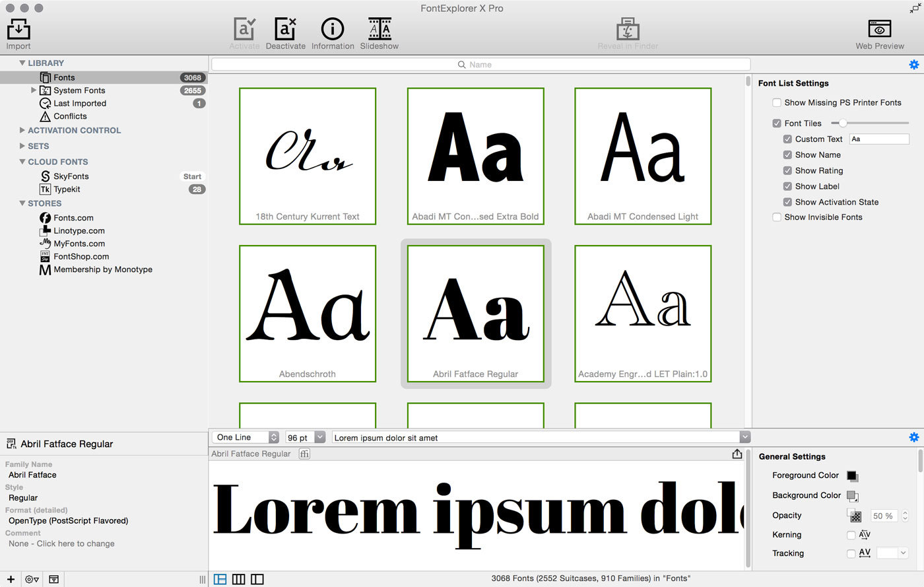Click the Name search field

click(480, 65)
